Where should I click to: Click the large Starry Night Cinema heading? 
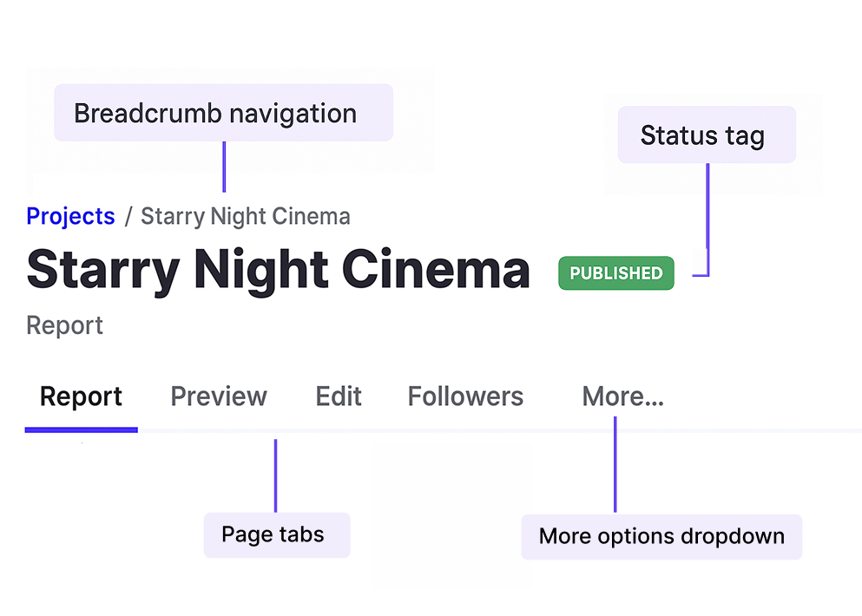(278, 270)
